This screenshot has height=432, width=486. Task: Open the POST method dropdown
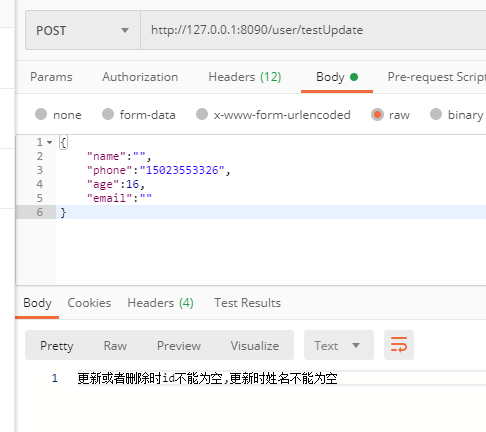tap(83, 30)
